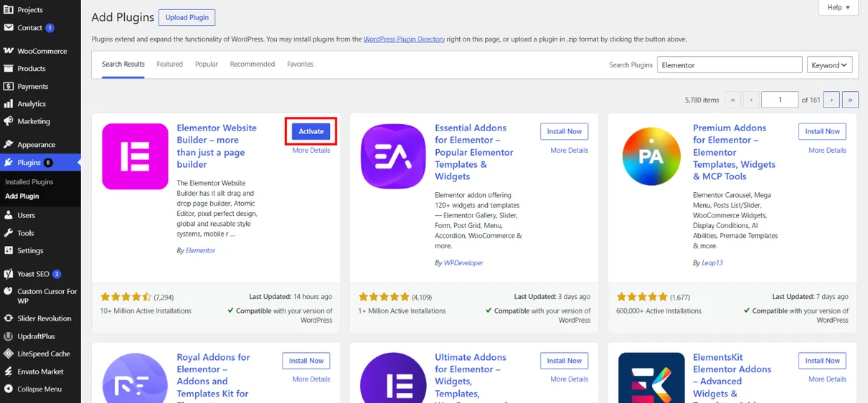Click the Premium Addons PA logo thumbnail
The width and height of the screenshot is (868, 403).
tap(651, 156)
